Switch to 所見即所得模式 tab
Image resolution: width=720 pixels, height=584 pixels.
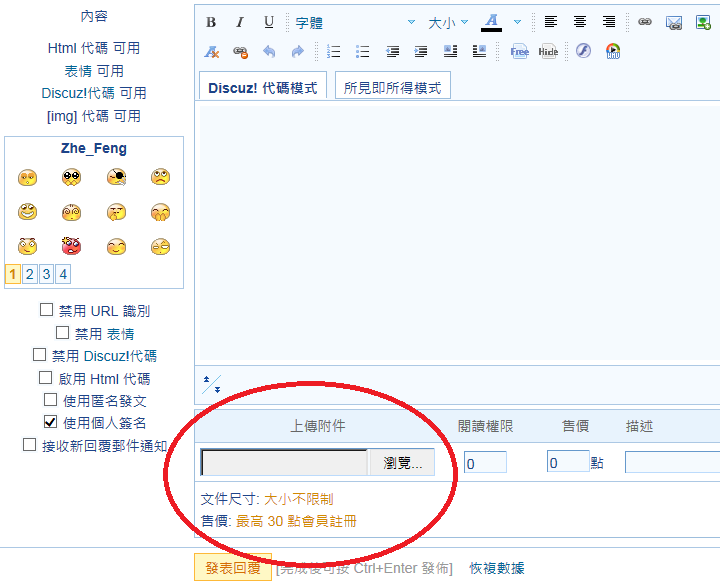tap(393, 87)
